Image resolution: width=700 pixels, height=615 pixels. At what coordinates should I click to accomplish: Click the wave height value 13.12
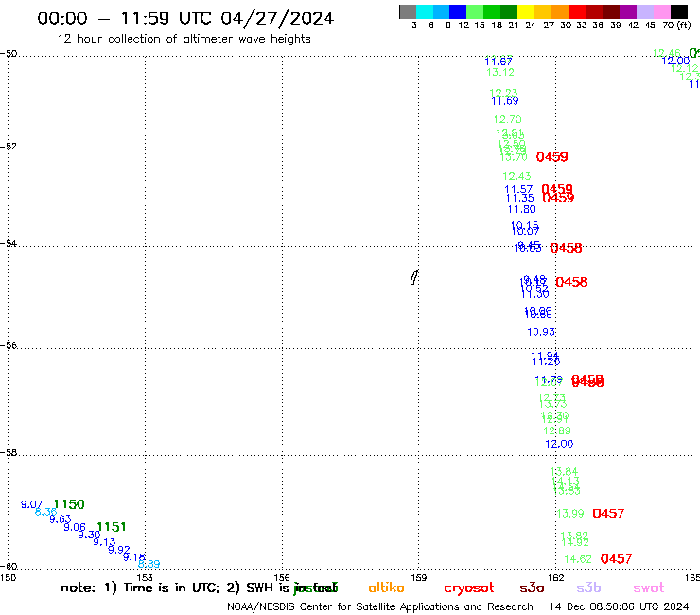coord(500,72)
